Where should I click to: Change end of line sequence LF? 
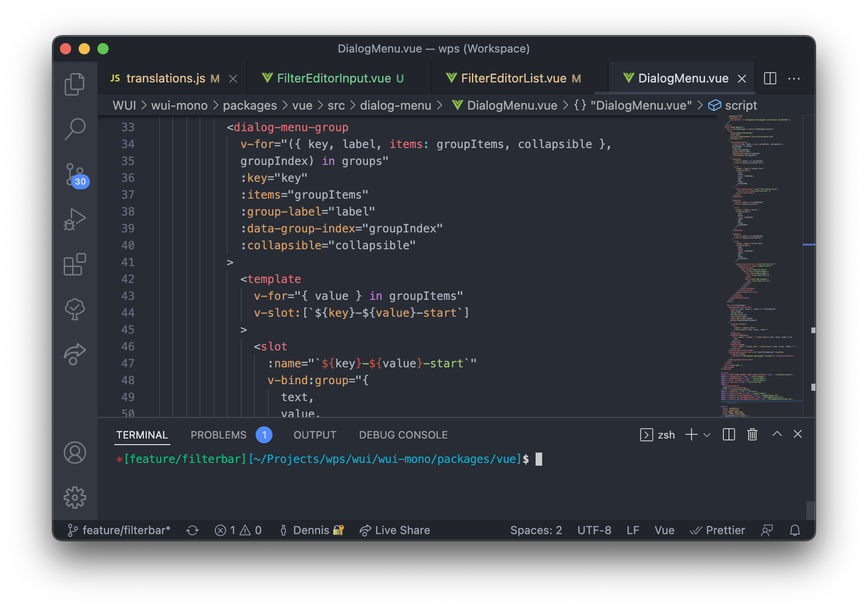pos(633,530)
